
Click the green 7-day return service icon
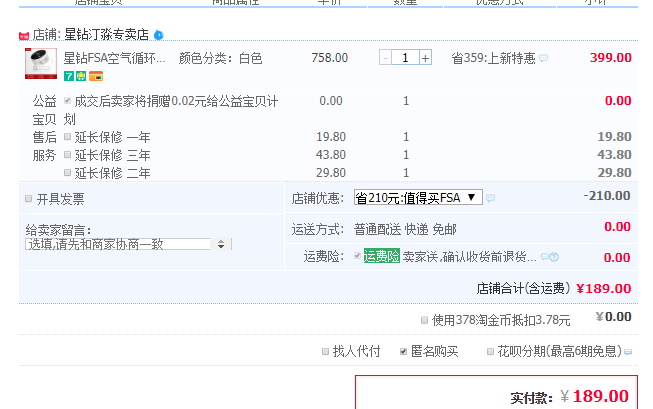69,76
